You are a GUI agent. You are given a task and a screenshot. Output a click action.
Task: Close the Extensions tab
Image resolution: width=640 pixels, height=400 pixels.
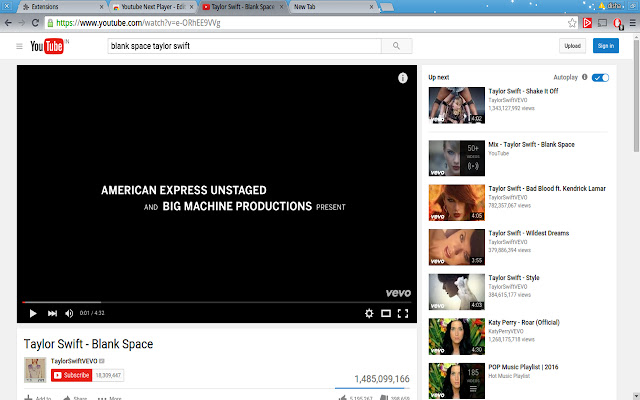pyautogui.click(x=101, y=7)
